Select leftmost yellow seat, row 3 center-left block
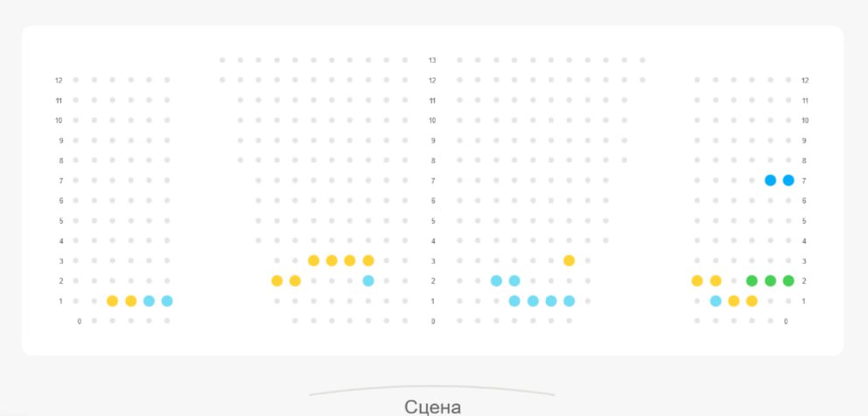This screenshot has height=416, width=868. pyautogui.click(x=313, y=260)
